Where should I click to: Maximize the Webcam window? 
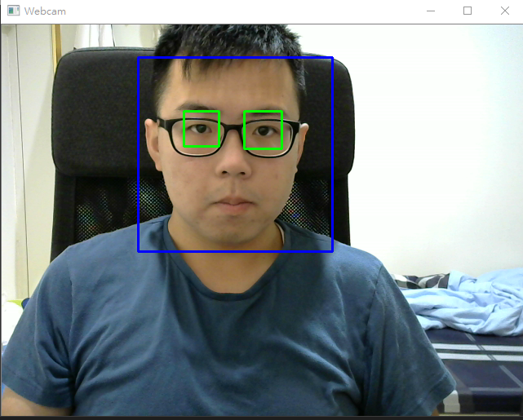[x=468, y=11]
